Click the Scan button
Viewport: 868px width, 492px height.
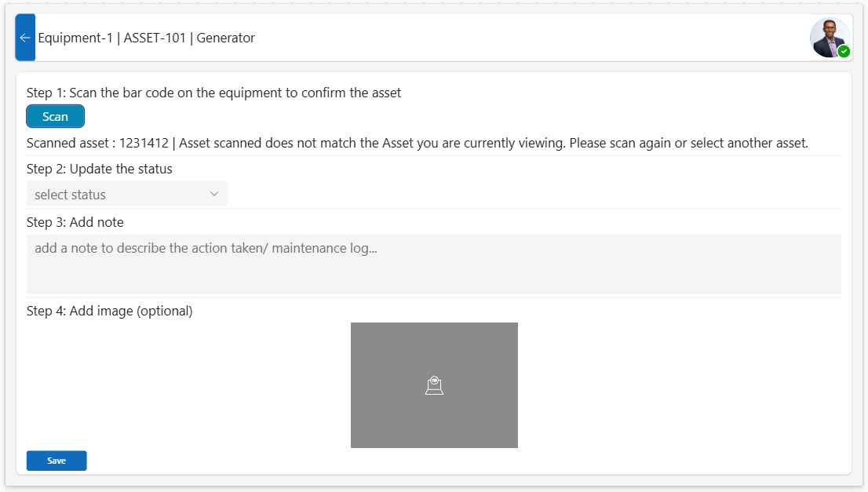click(x=55, y=115)
